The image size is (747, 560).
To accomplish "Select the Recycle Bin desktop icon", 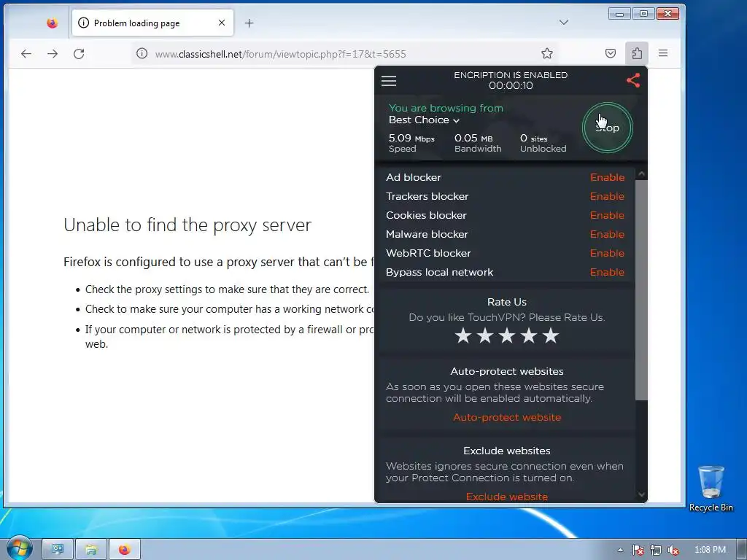I will tap(711, 488).
